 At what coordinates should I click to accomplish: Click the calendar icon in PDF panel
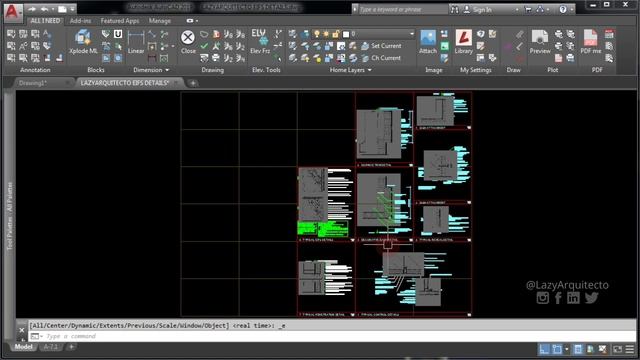609,34
